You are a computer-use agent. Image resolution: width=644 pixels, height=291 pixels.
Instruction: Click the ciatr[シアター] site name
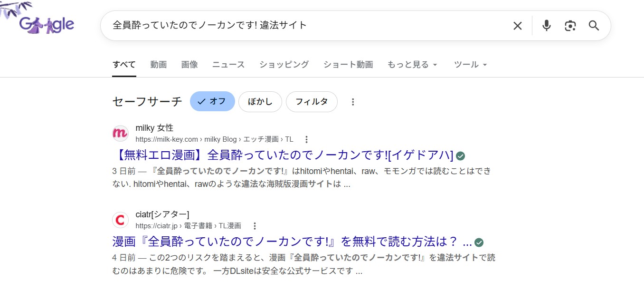coord(162,214)
